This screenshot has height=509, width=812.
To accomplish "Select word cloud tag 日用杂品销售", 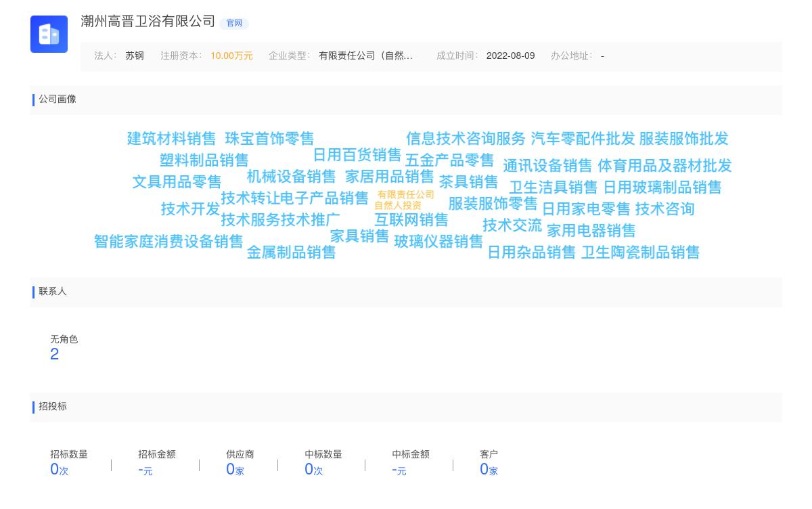I will [x=531, y=252].
